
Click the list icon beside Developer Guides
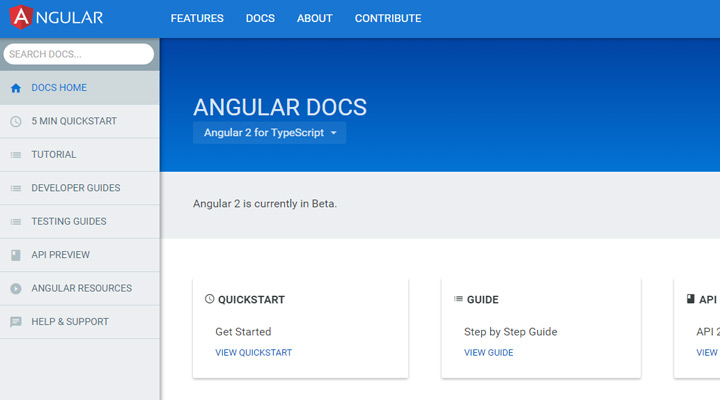tap(16, 188)
